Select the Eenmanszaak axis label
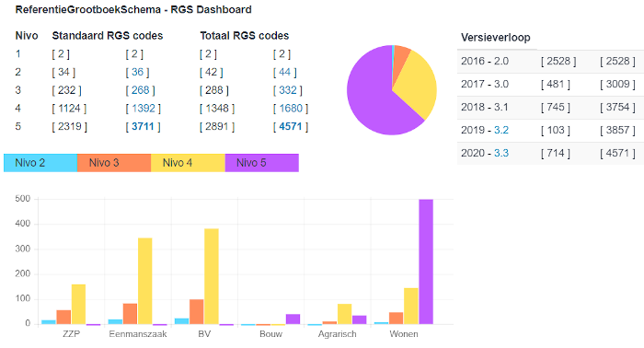Screen dimensions: 644x348 point(138,334)
